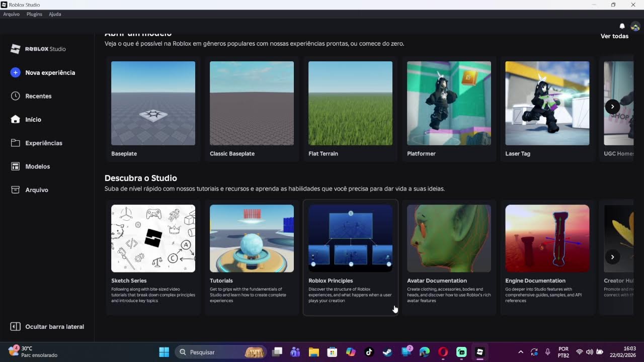Image resolution: width=644 pixels, height=362 pixels.
Task: Click the Classic Baseplate label text
Action: 232,154
